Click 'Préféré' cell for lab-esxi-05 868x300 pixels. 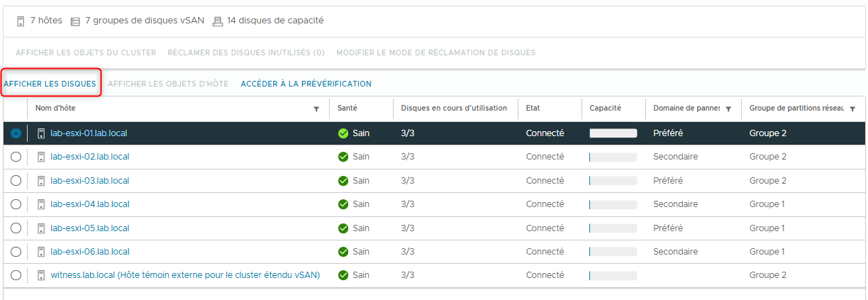pos(668,228)
